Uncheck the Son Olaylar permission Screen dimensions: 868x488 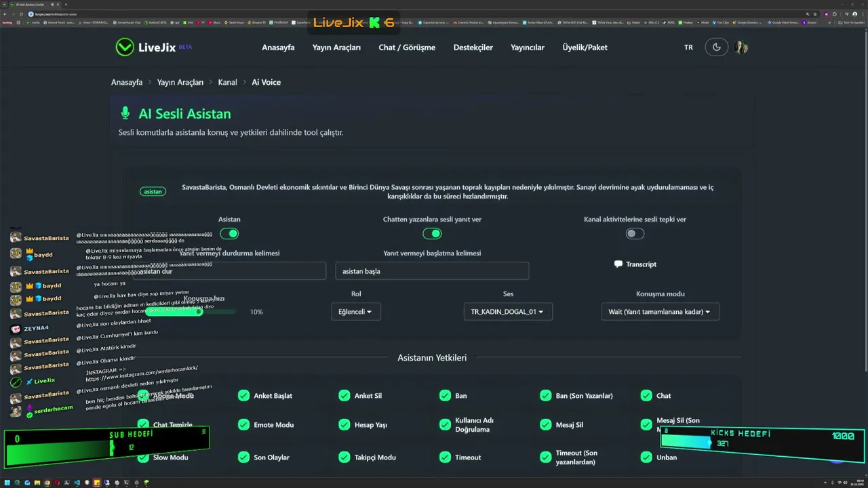(243, 457)
